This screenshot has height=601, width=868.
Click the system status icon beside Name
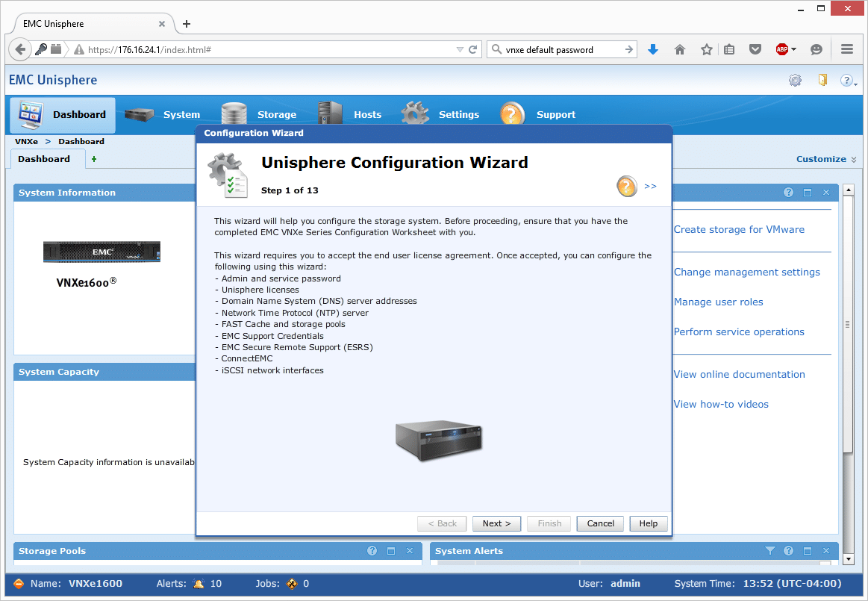[18, 583]
